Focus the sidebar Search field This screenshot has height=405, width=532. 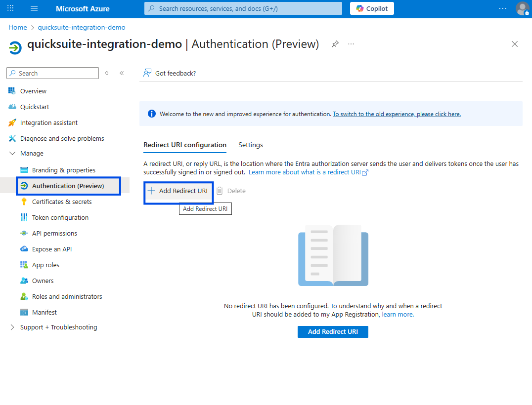click(x=52, y=73)
